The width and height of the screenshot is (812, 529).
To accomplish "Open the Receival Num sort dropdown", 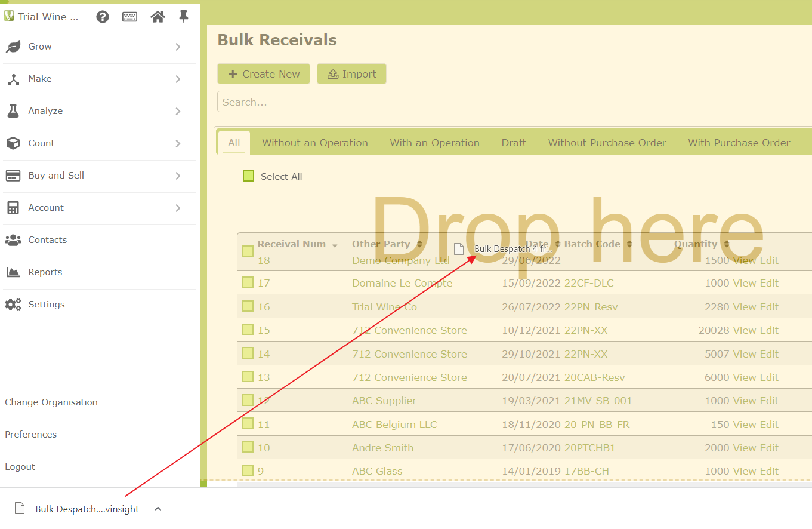I will click(x=334, y=244).
